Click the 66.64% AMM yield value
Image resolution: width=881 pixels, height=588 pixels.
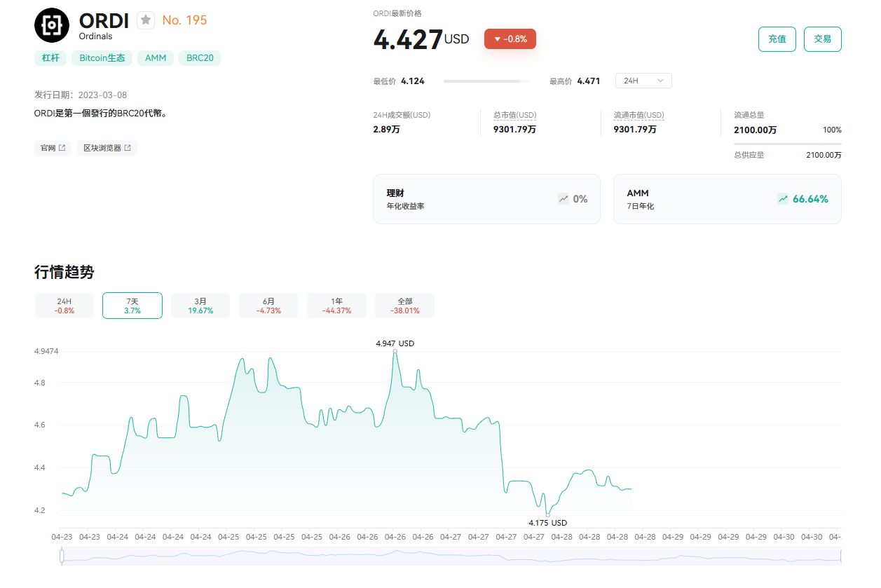coord(810,199)
